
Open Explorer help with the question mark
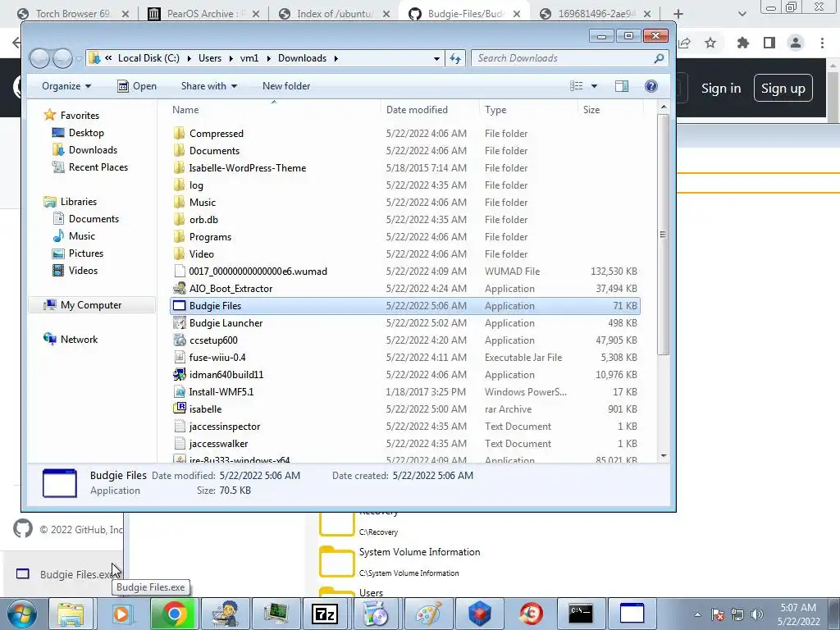tap(651, 86)
